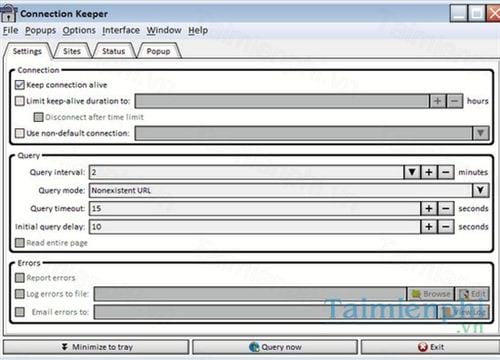The width and height of the screenshot is (500, 360).
Task: Tick the Read entire page checkbox
Action: (20, 243)
